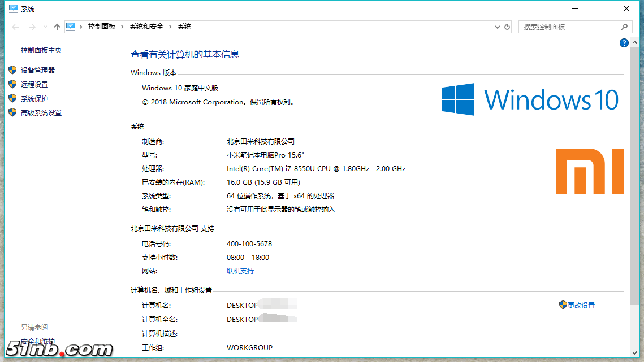Open 远程设置 from the left sidebar

tap(34, 84)
